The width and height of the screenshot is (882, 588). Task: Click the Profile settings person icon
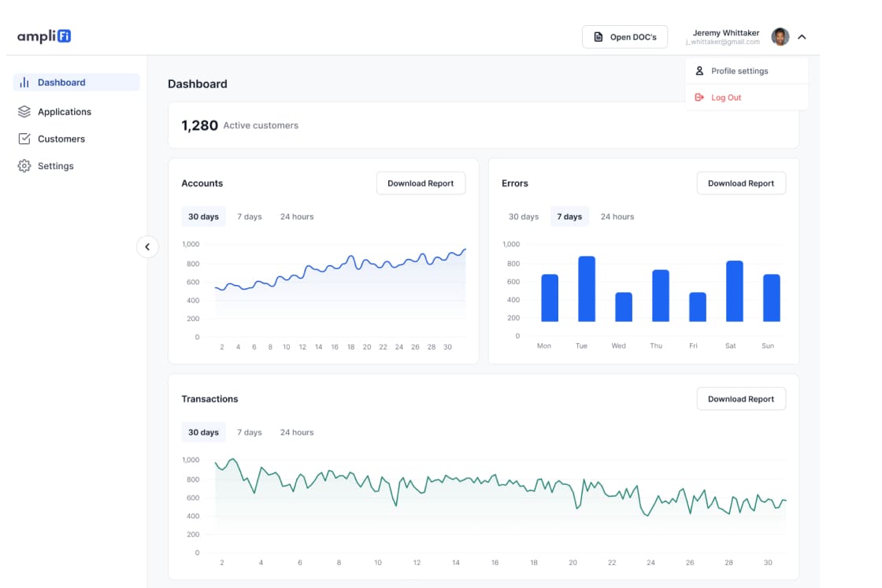click(699, 71)
